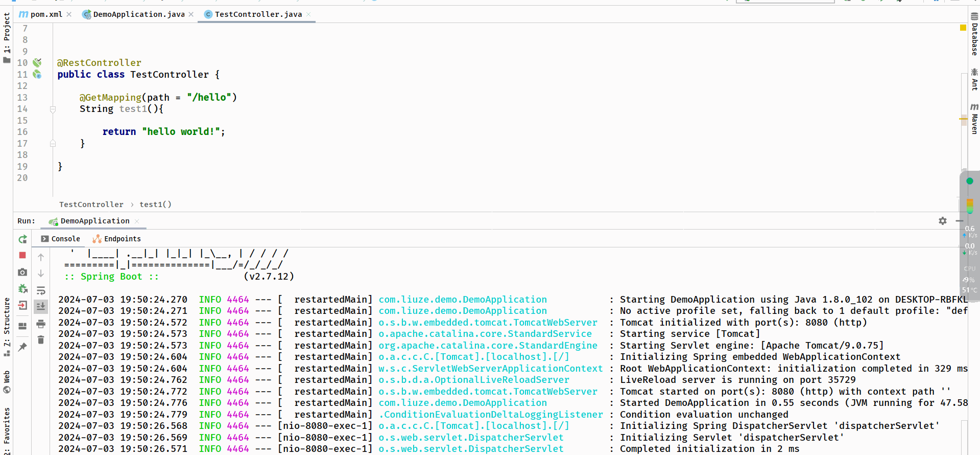Click o.apache.catalina.core.StandardService logger link

click(485, 334)
